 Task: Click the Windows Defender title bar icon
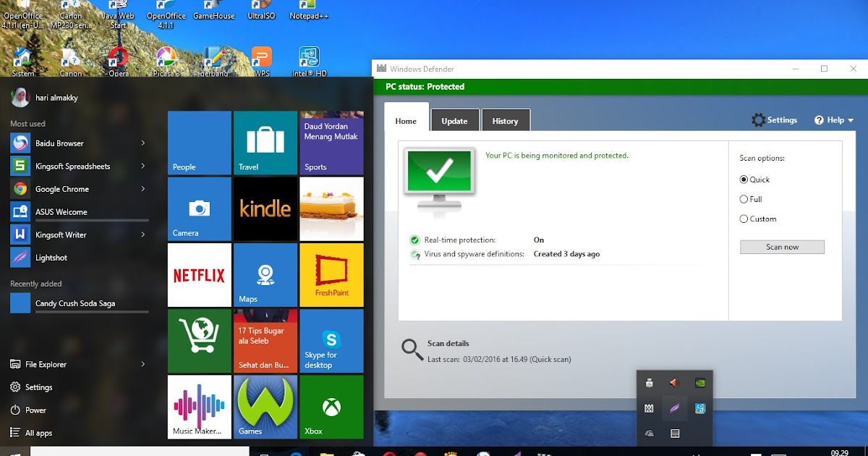point(381,69)
